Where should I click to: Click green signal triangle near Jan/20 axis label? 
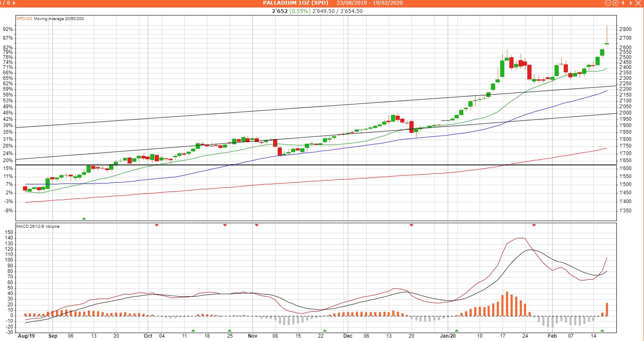tap(457, 331)
